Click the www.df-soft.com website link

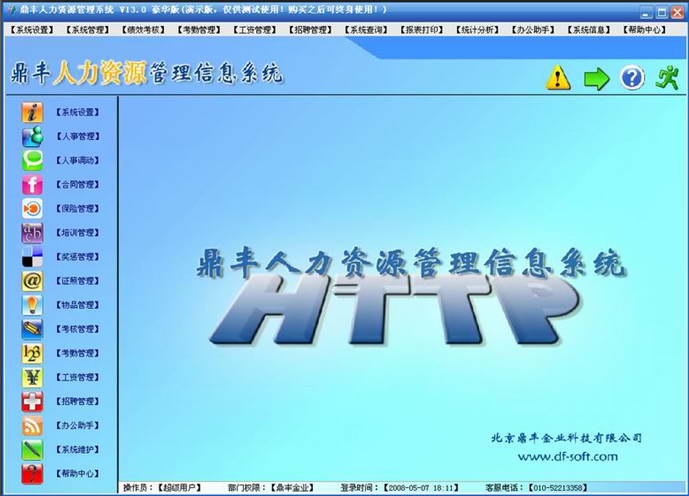[x=568, y=457]
